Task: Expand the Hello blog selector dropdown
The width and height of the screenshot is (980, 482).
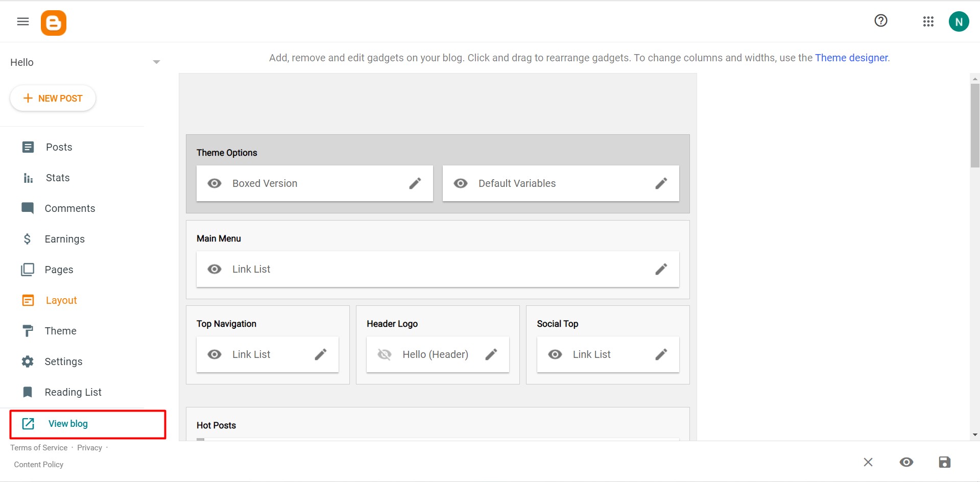Action: [156, 62]
